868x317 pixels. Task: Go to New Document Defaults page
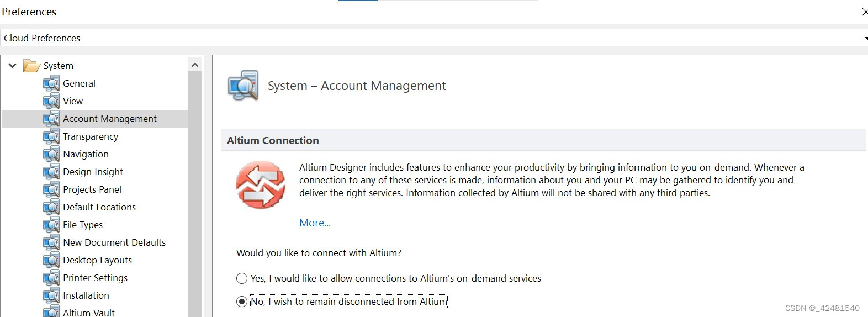(x=114, y=242)
